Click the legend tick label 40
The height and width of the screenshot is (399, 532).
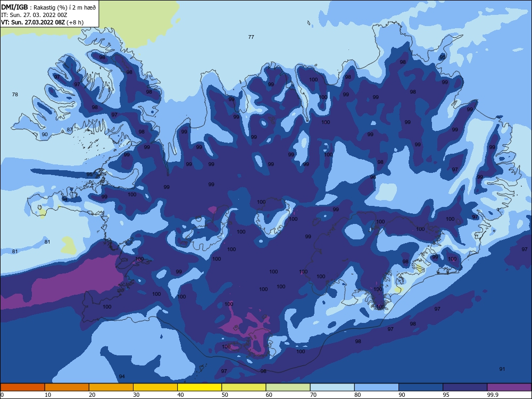[x=180, y=395]
